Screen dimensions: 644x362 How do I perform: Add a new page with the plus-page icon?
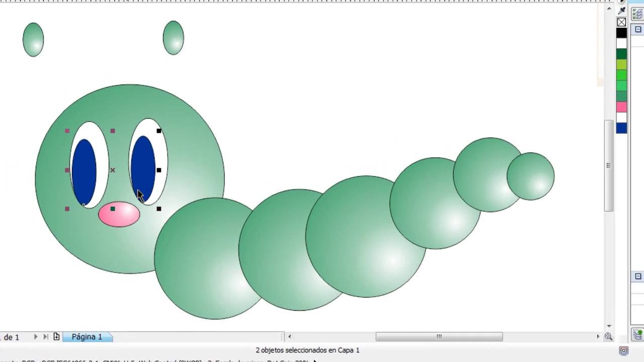[56, 337]
